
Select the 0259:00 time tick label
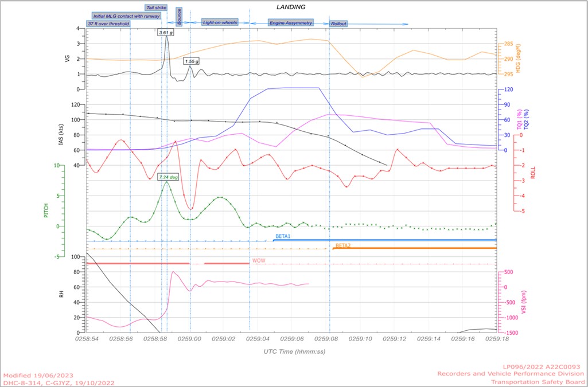(189, 339)
